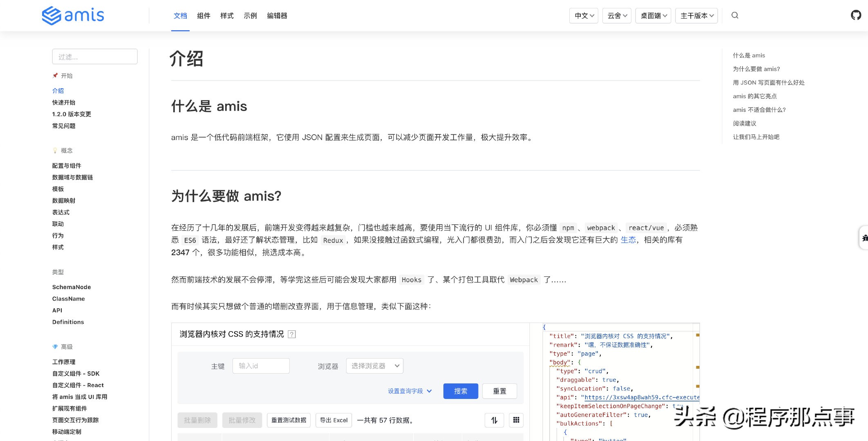The width and height of the screenshot is (868, 441).
Task: Open 工作原理 in the sidebar
Action: pyautogui.click(x=64, y=362)
